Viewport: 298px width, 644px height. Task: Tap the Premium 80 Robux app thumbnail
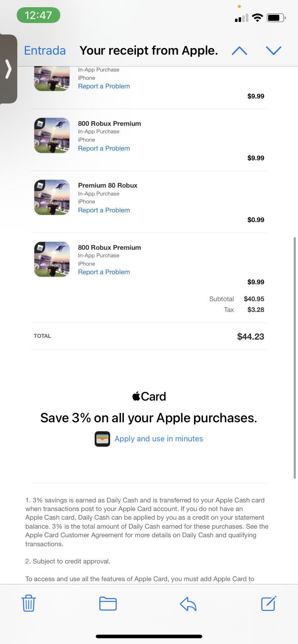(x=52, y=197)
